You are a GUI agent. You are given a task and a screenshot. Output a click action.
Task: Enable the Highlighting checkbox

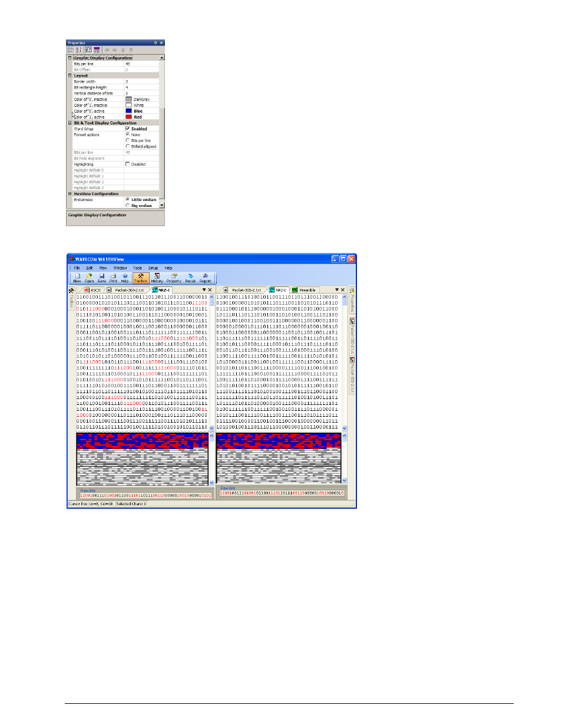(x=128, y=164)
